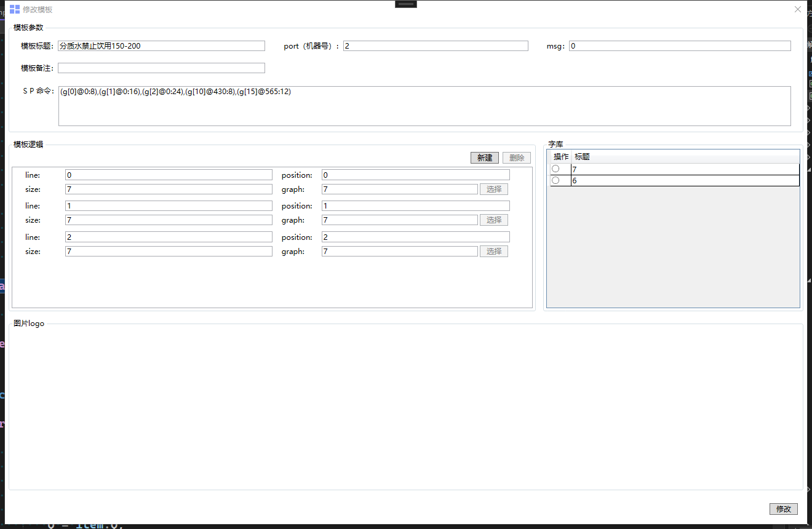Click 选择 button next to line 1 graph

click(x=494, y=220)
